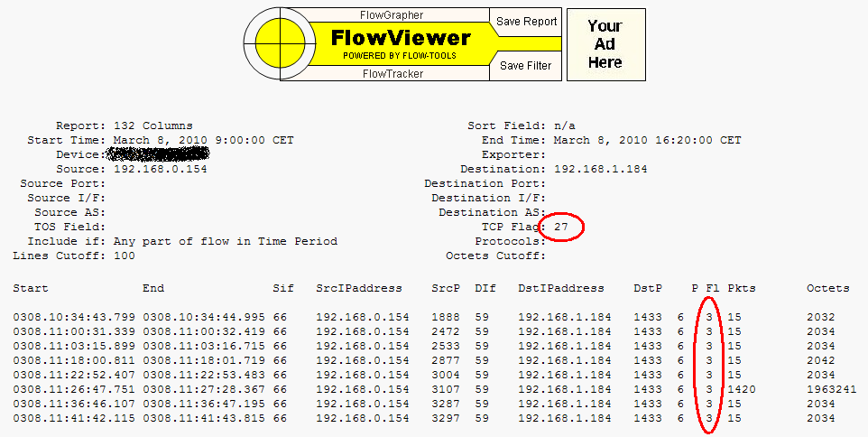Screen dimensions: 868x437
Task: Select end time 0308.11:27:28.367
Action: click(x=204, y=389)
